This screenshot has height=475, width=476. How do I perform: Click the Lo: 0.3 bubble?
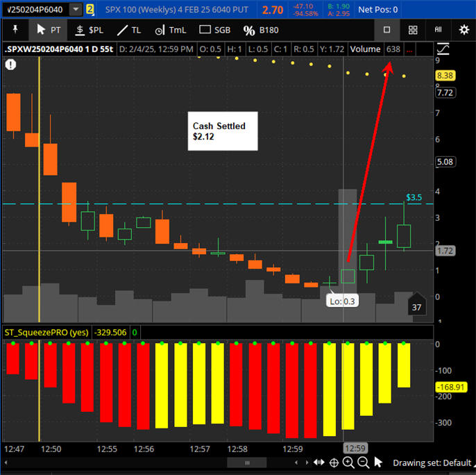click(x=342, y=301)
